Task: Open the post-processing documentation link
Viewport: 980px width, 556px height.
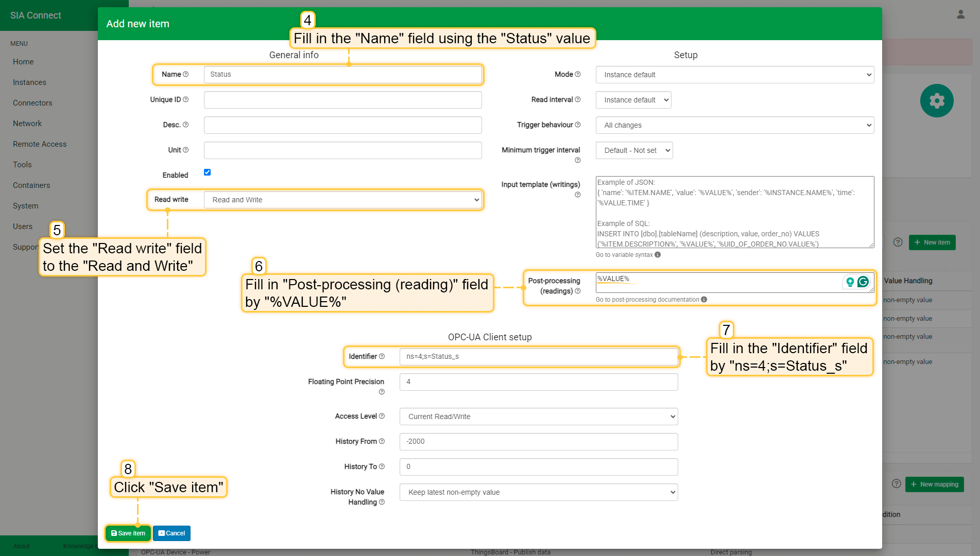Action: 647,300
